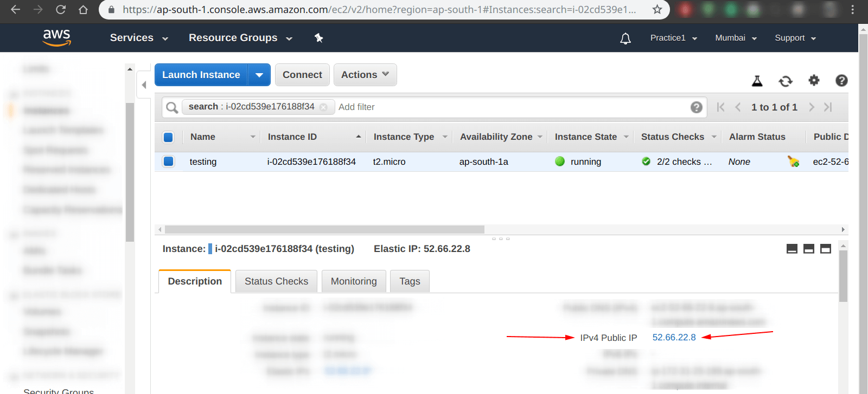
Task: Click the instance ID cell i-02cd539e176188f34
Action: coord(311,162)
